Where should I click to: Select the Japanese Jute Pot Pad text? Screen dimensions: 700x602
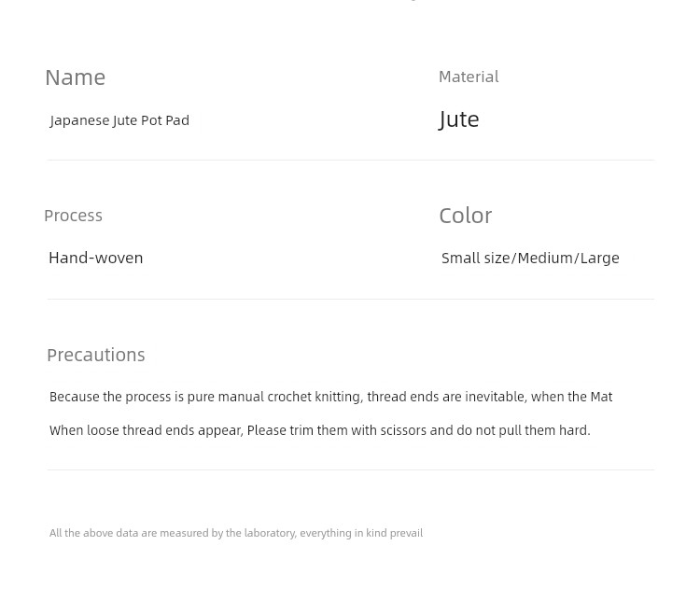pos(119,120)
